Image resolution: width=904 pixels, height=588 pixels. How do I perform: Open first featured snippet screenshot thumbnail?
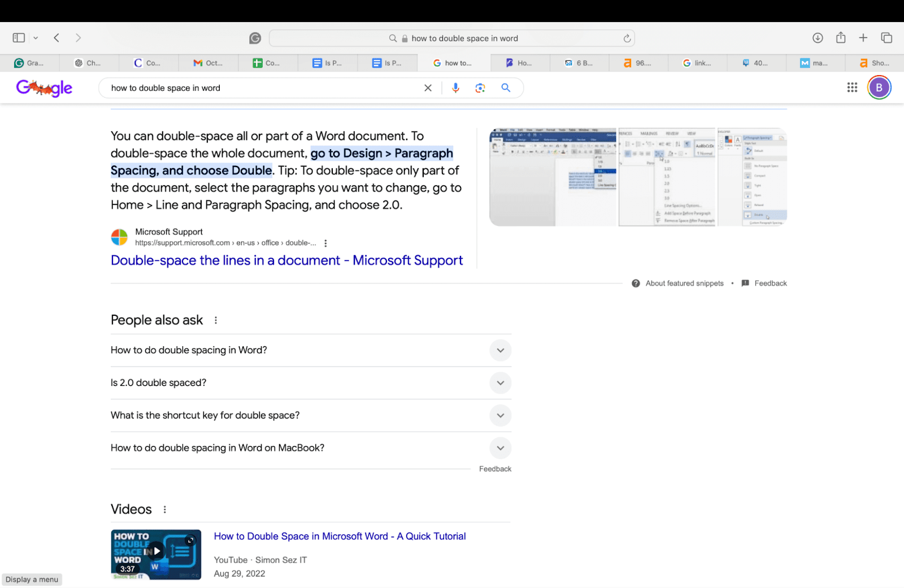(x=553, y=177)
